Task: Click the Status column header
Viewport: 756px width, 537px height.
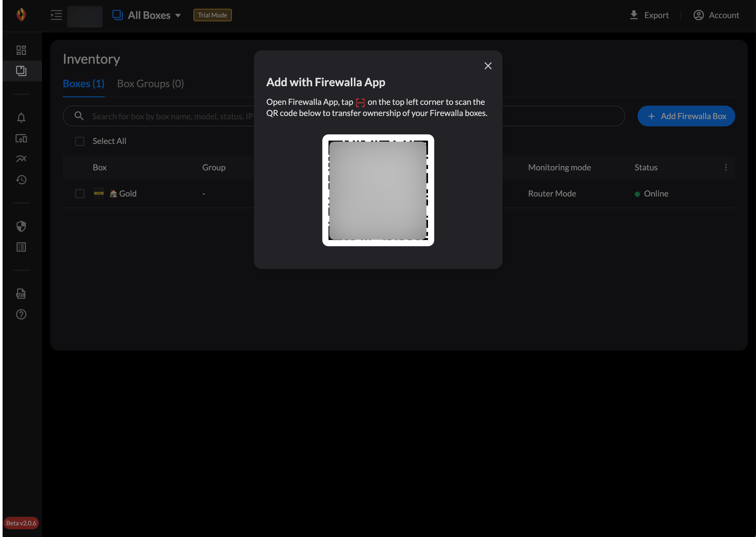Action: [646, 167]
